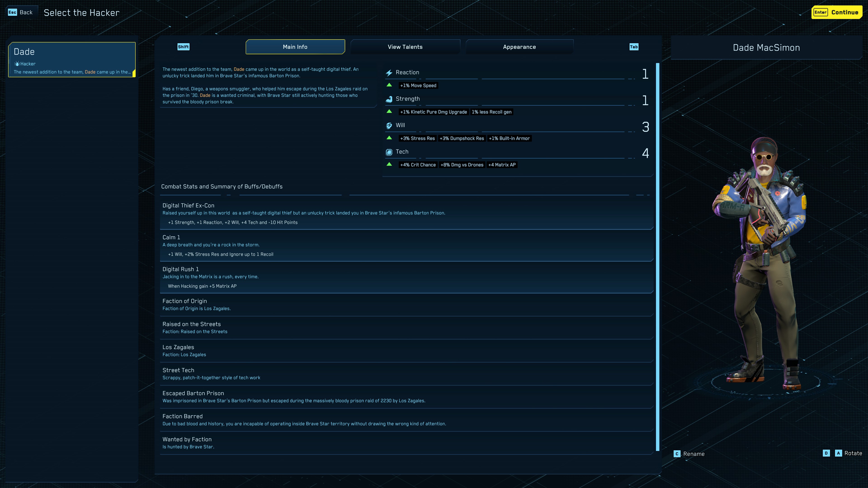Click the Strength flexed arm icon

(x=389, y=99)
